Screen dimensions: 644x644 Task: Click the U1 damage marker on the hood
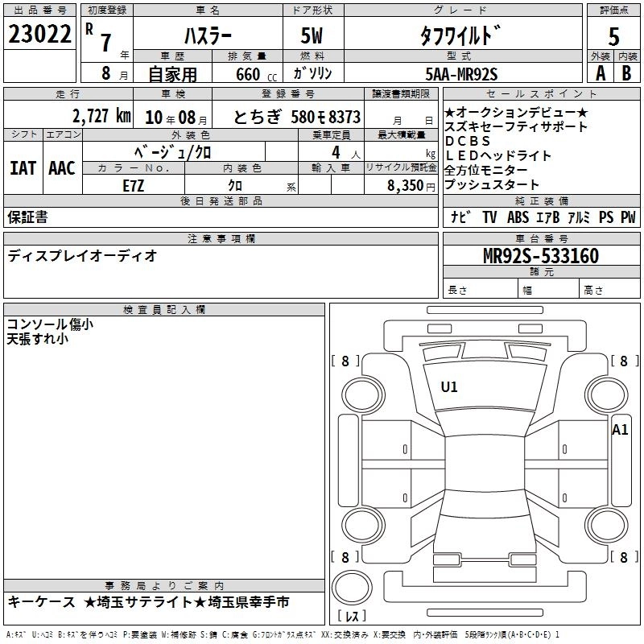click(449, 387)
